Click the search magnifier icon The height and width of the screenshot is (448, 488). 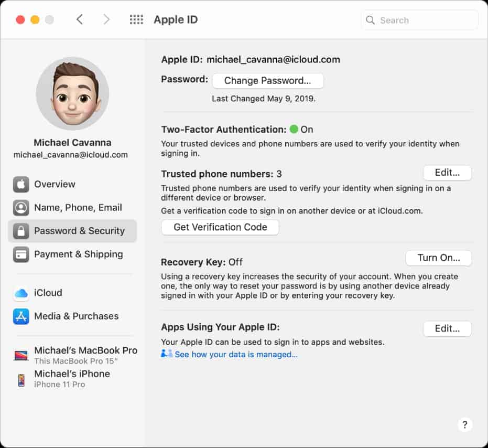[370, 20]
